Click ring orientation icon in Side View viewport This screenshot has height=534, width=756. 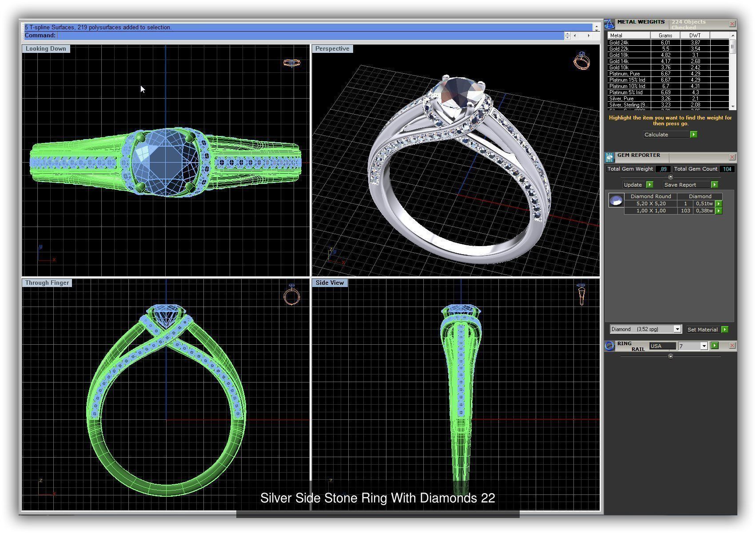pyautogui.click(x=581, y=295)
